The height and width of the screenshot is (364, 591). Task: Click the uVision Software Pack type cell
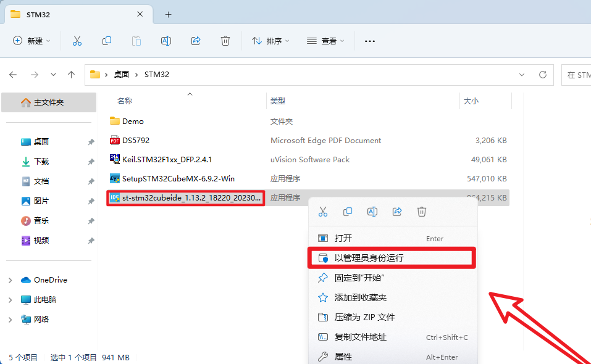[310, 160]
